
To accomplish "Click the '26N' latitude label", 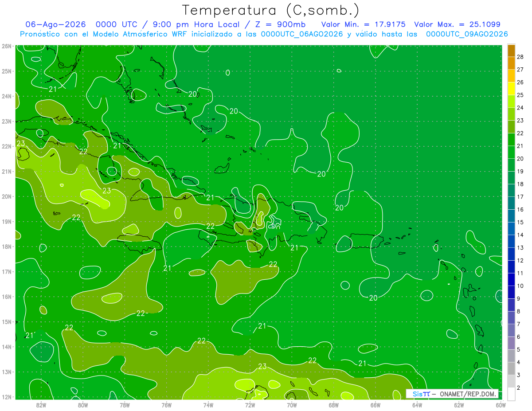I will [x=7, y=46].
